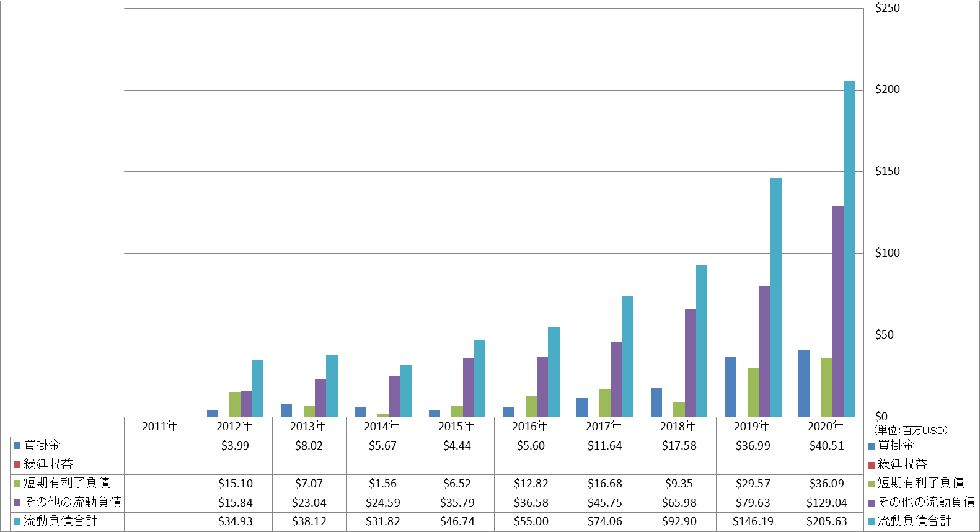Select the $35.79 cell

457,502
